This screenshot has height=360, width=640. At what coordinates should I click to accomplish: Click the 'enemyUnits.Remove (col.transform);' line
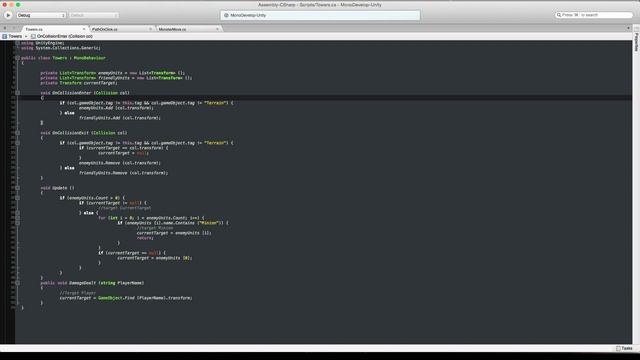(x=120, y=163)
